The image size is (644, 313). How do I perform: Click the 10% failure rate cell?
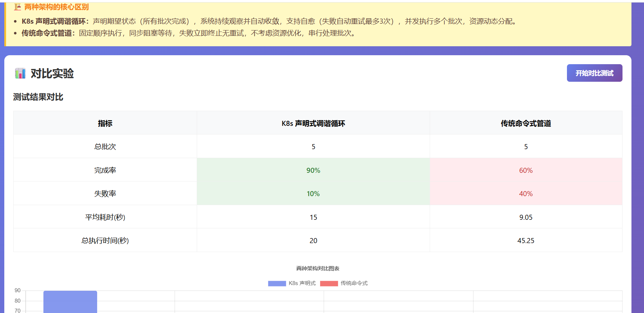tap(313, 194)
